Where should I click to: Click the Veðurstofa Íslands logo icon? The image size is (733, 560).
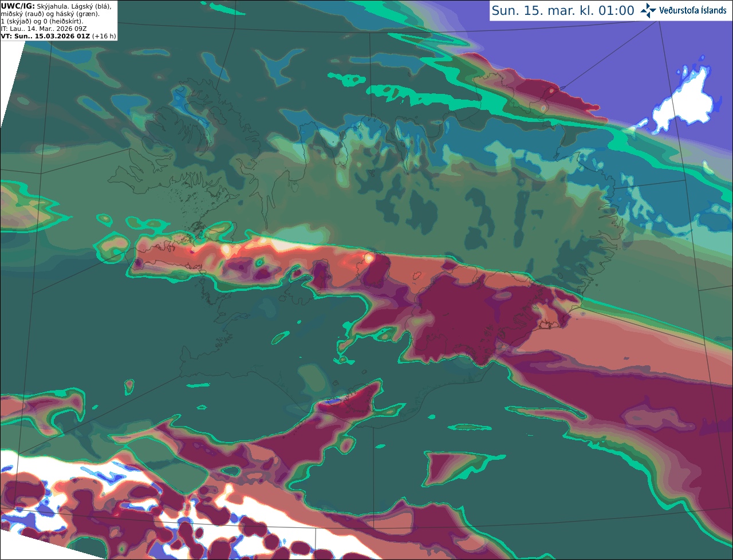coord(648,10)
